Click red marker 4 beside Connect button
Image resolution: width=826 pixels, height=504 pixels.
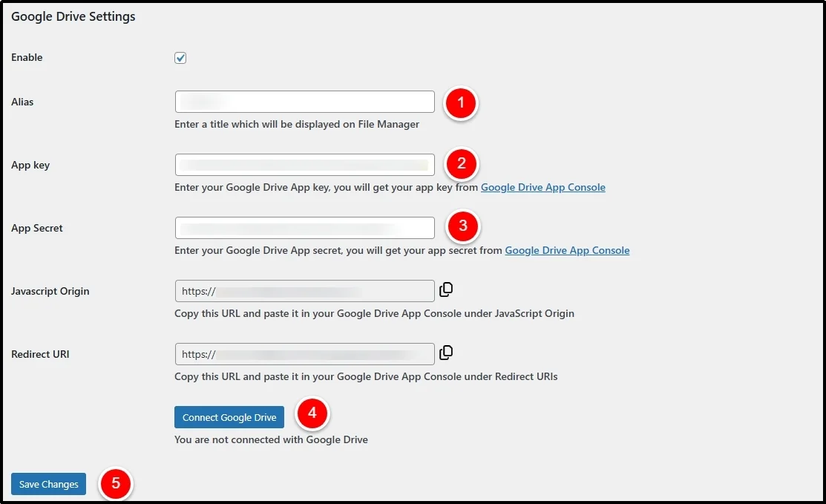pos(312,413)
